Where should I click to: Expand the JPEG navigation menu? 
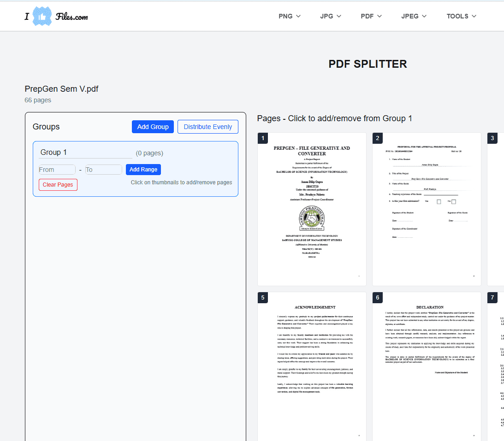[414, 16]
